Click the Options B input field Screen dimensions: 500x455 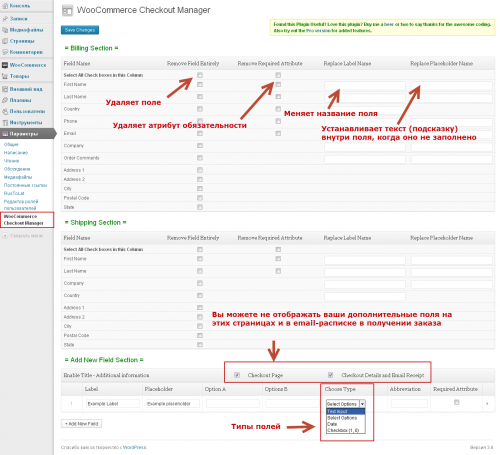coord(292,404)
